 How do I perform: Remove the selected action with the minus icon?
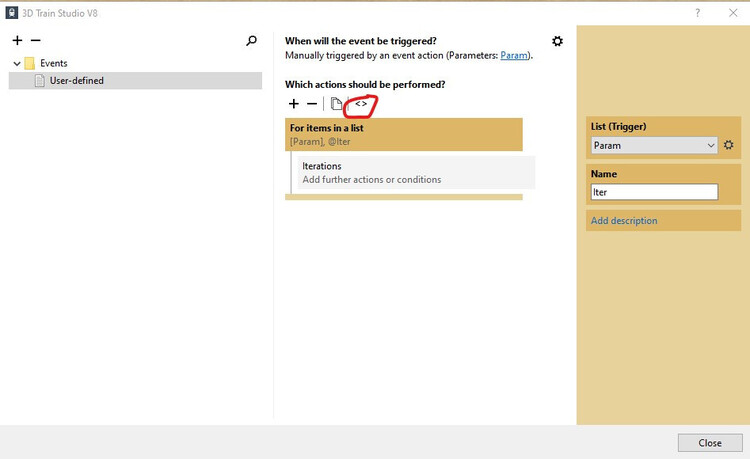pyautogui.click(x=312, y=104)
